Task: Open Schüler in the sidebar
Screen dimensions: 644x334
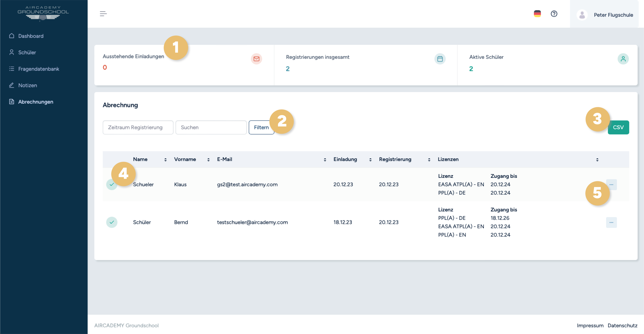Action: [27, 52]
